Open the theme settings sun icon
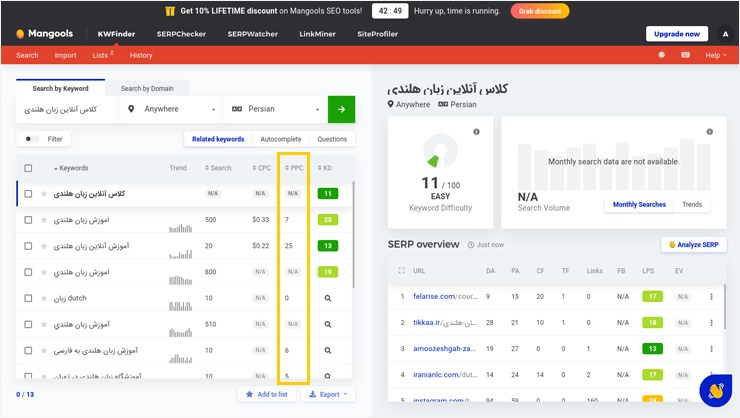740x418 pixels. 661,55
